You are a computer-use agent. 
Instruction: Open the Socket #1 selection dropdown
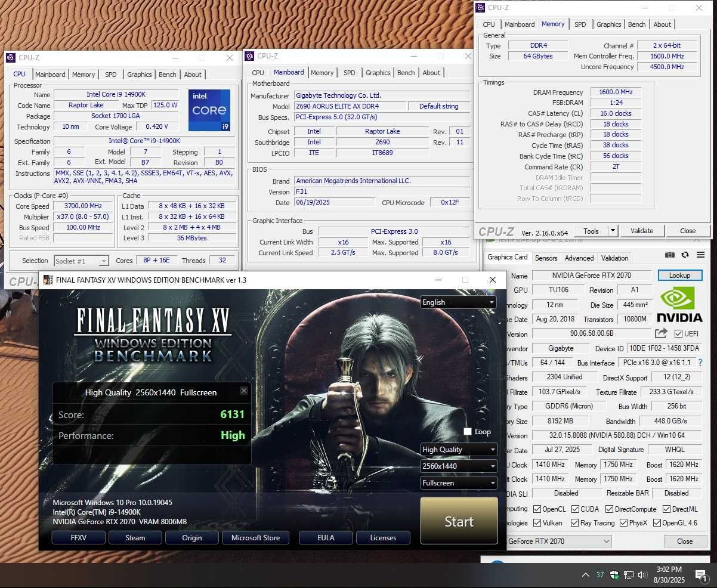[x=81, y=261]
